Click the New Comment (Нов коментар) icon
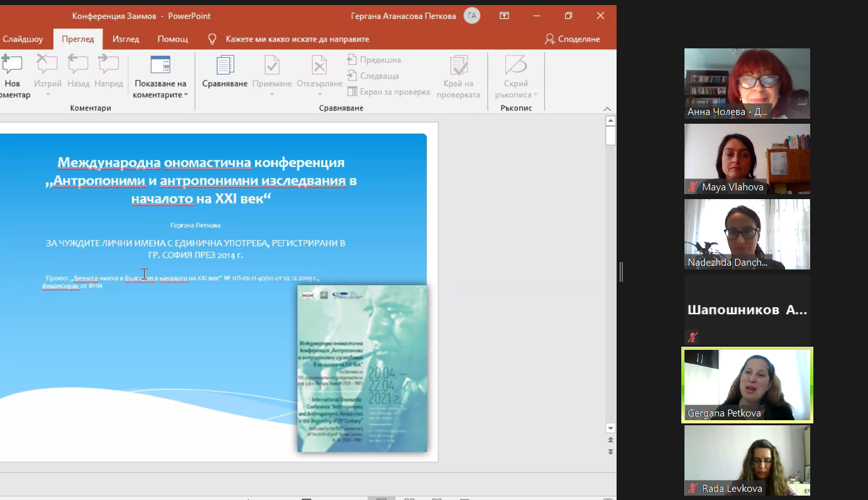The height and width of the screenshot is (500, 868). (12, 65)
